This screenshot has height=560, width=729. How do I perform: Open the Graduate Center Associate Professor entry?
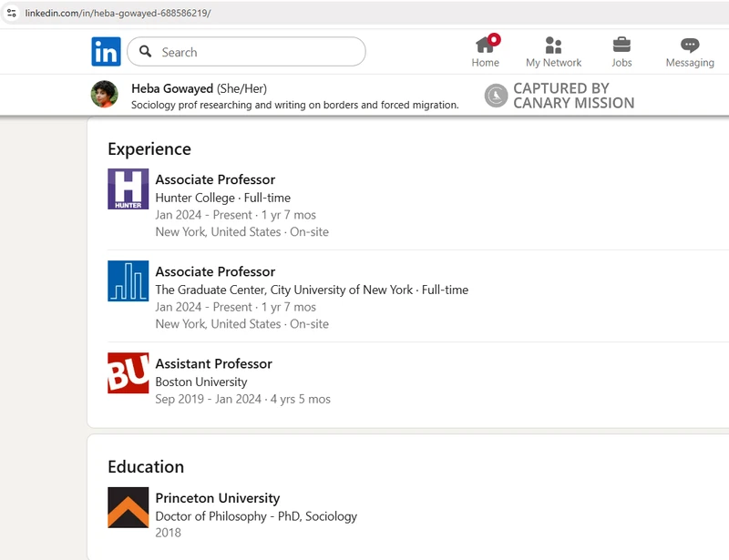pos(215,271)
